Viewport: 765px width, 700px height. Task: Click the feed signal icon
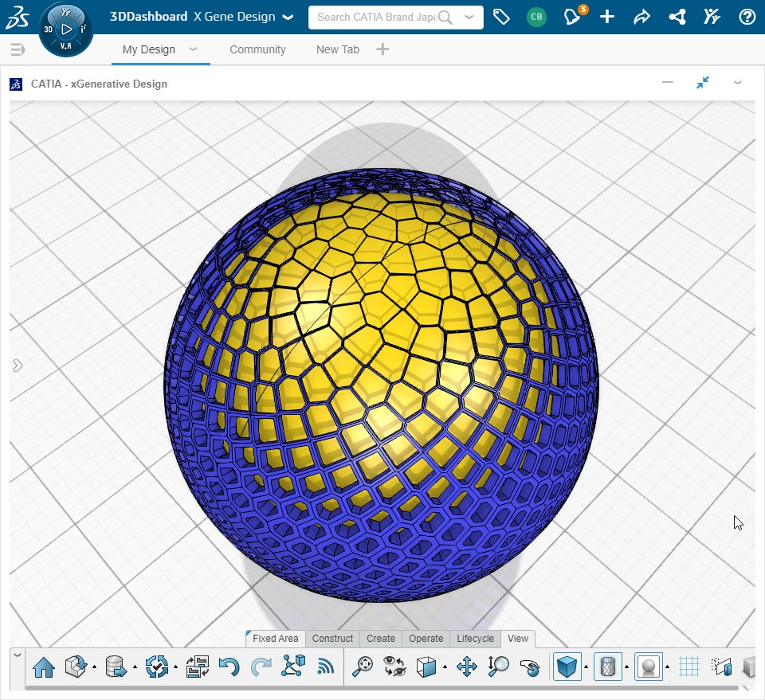point(325,667)
